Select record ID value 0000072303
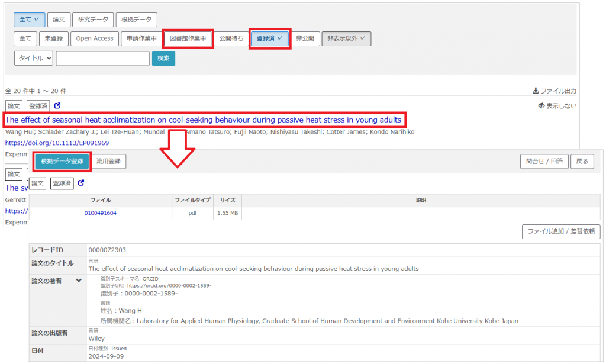606x364 pixels. 107,250
